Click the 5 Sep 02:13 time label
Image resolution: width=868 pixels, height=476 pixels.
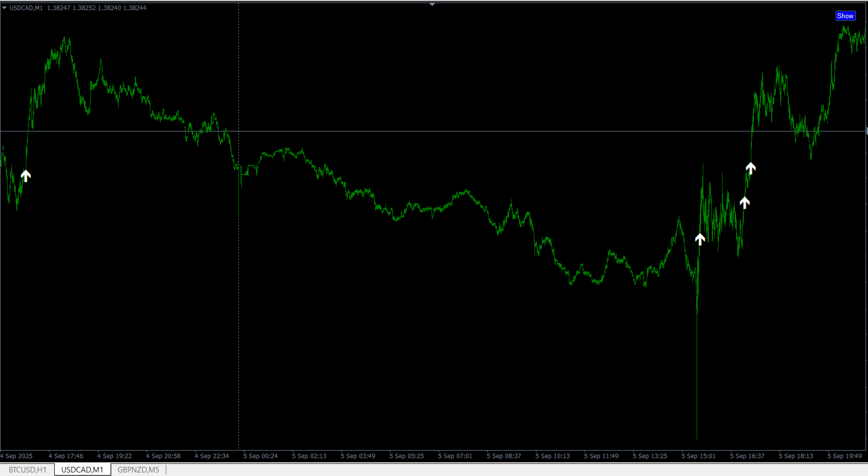[309, 456]
